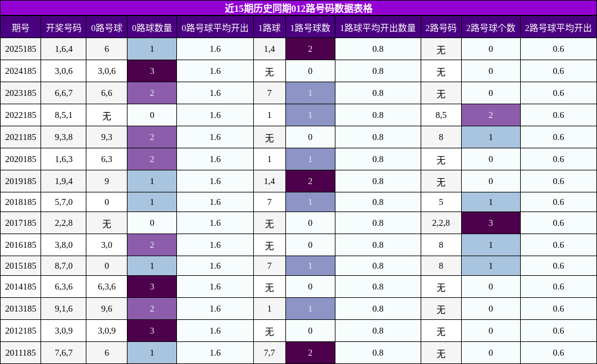Select dark 0路球数量 cell 3 in row 2024185
Image resolution: width=597 pixels, height=364 pixels.
pos(152,71)
